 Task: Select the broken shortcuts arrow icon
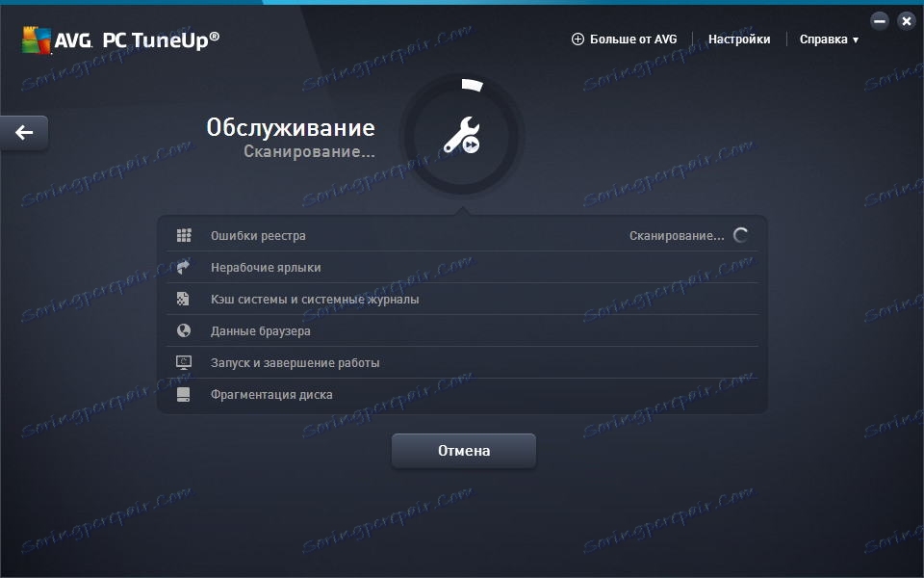pos(182,267)
